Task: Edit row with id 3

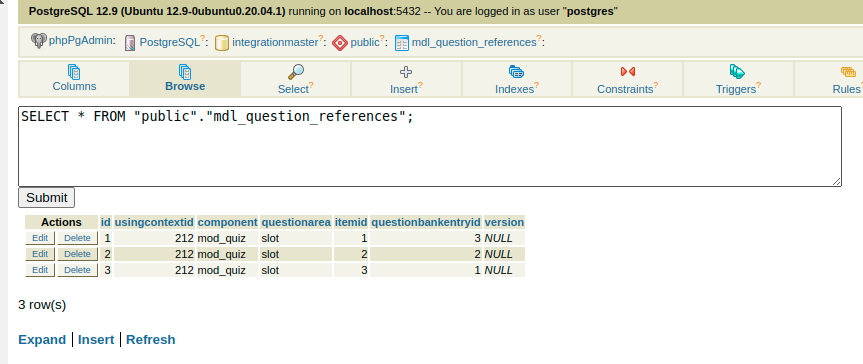Action: point(40,270)
